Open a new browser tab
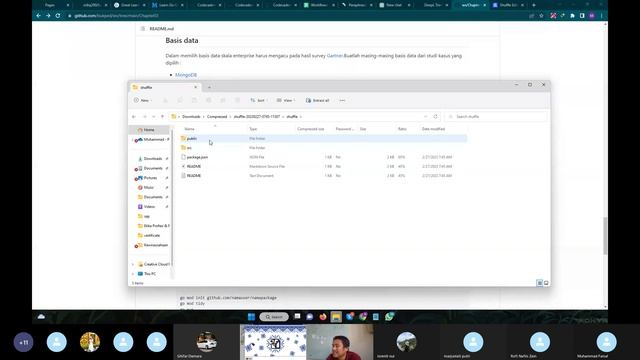The image size is (640, 360). (534, 5)
